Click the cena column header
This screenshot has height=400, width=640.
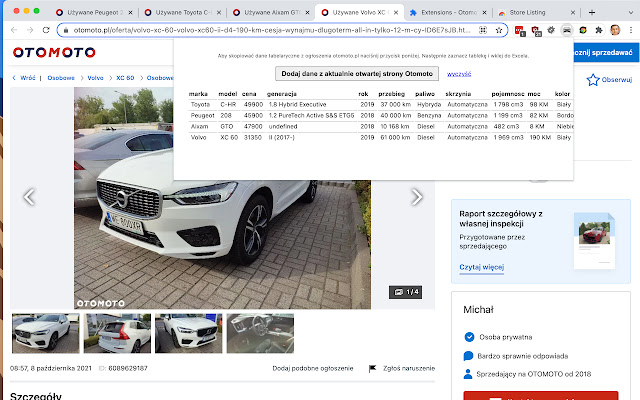click(x=249, y=94)
